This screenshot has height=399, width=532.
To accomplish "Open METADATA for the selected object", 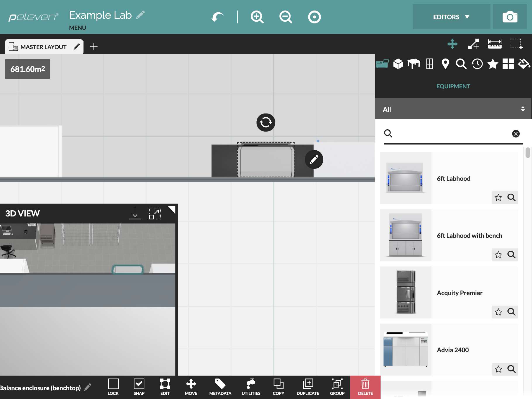I will [x=220, y=387].
